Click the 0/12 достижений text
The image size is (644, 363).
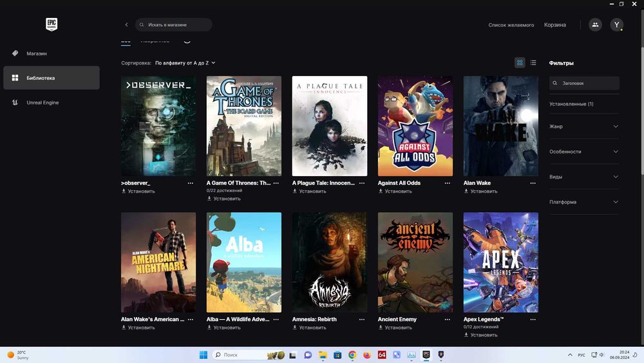click(x=481, y=327)
